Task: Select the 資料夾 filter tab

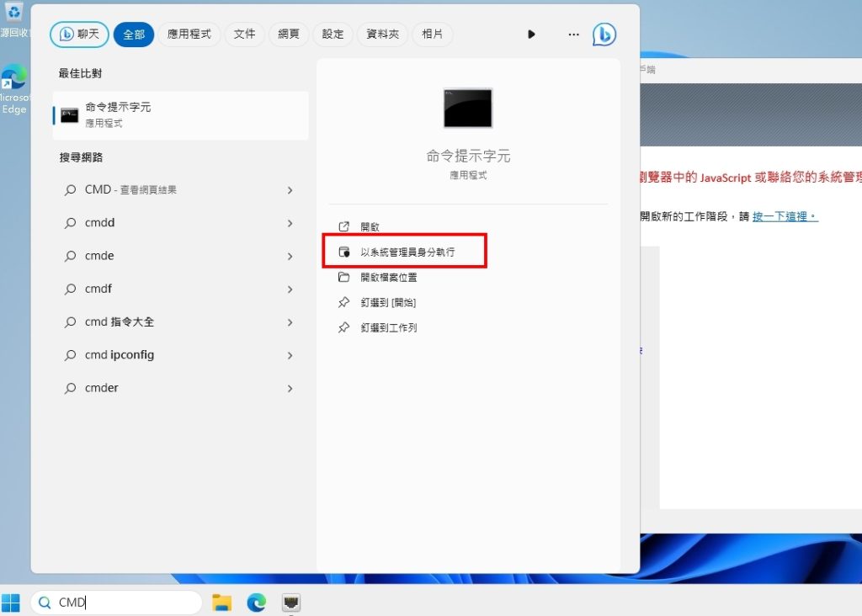Action: [x=383, y=34]
